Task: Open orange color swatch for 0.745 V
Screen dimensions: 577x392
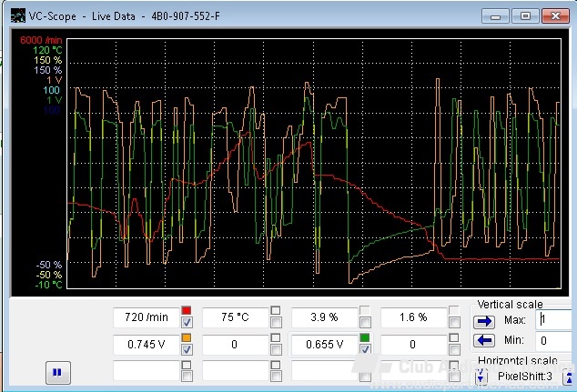Action: 187,337
